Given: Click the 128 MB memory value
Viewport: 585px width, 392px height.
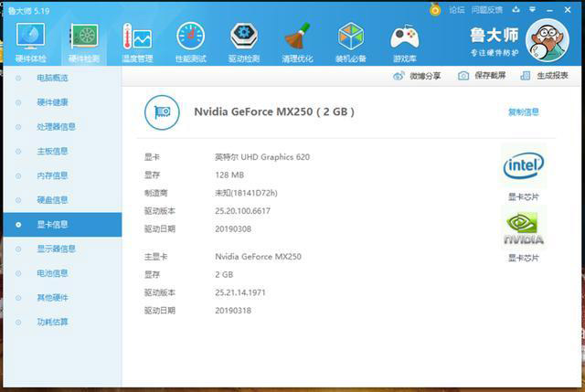Looking at the screenshot, I should click(229, 175).
